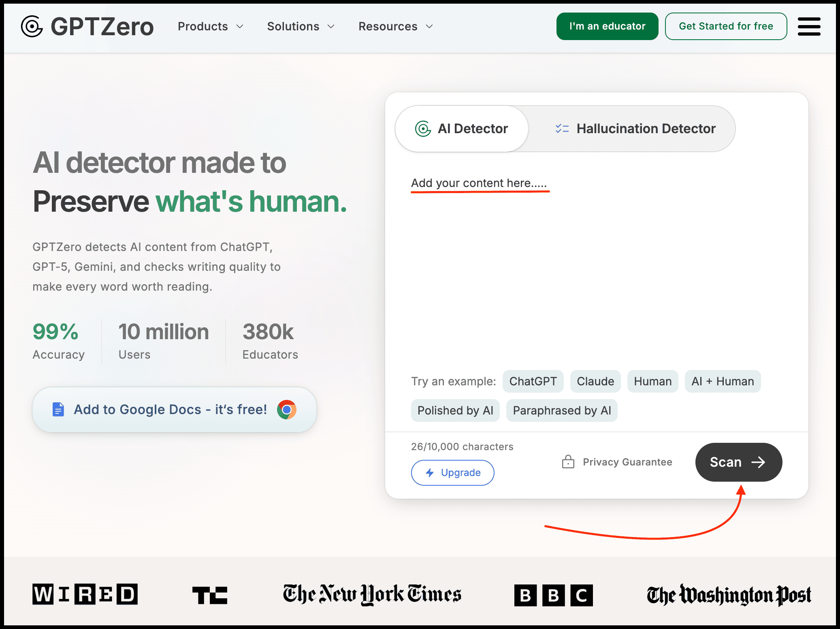Try the Paraphrased by AI example
Viewport: 840px width, 629px height.
tap(562, 410)
